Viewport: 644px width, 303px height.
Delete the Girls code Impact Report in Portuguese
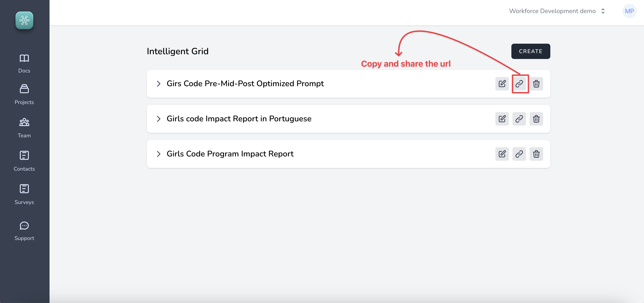click(537, 119)
